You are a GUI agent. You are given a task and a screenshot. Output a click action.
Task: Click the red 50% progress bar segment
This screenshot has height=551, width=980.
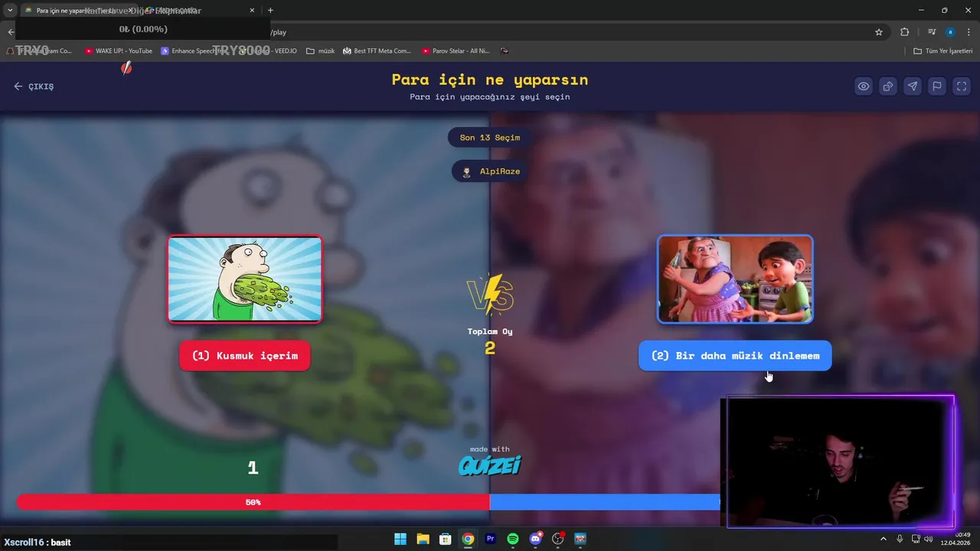[253, 503]
